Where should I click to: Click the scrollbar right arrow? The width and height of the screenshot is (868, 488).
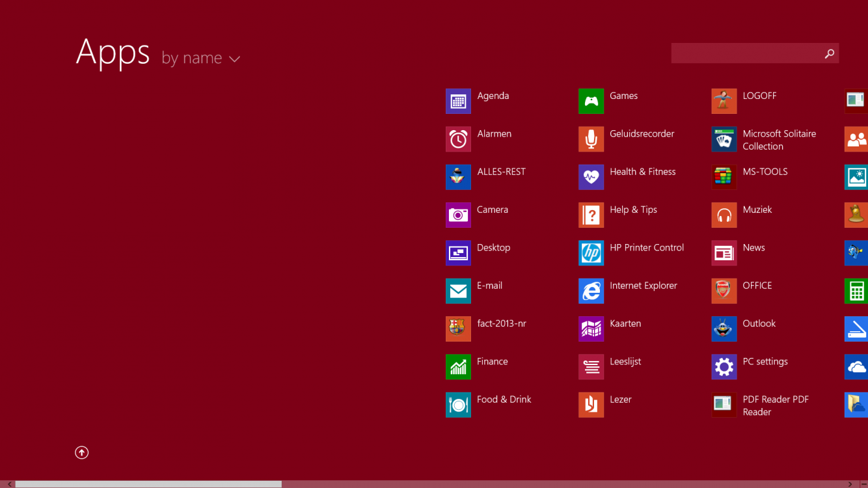[850, 484]
